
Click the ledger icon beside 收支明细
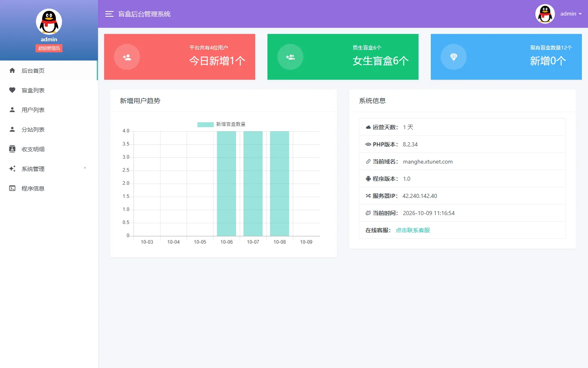coord(12,149)
